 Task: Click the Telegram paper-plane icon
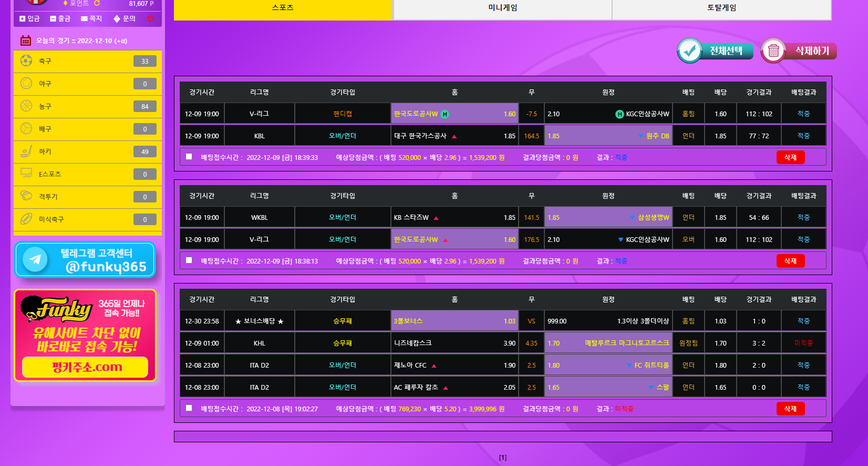click(35, 259)
